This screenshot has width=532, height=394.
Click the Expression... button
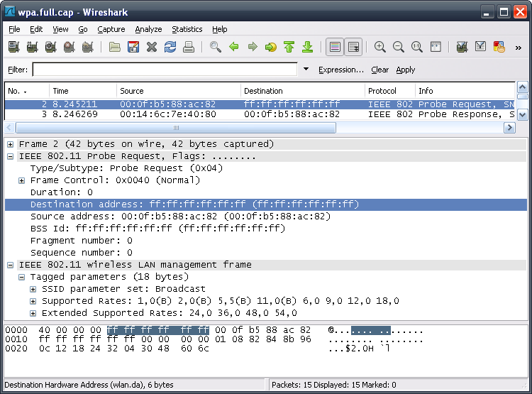point(341,70)
